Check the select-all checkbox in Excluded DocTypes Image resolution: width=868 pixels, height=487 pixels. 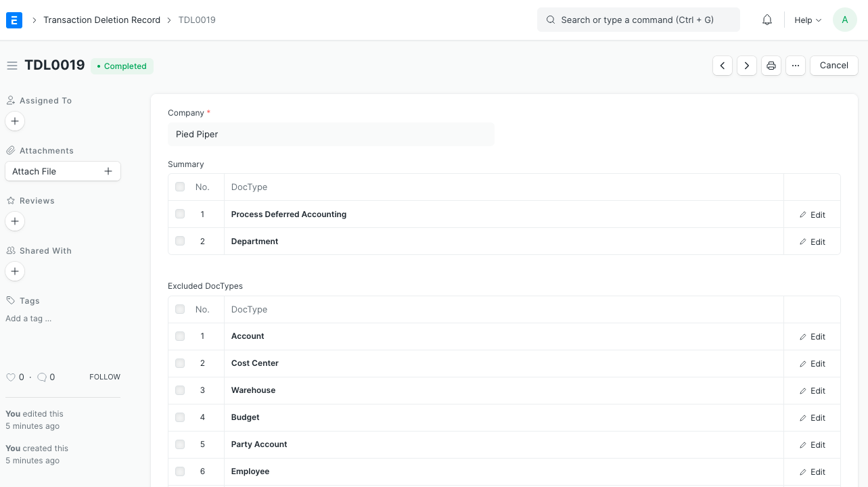click(179, 309)
